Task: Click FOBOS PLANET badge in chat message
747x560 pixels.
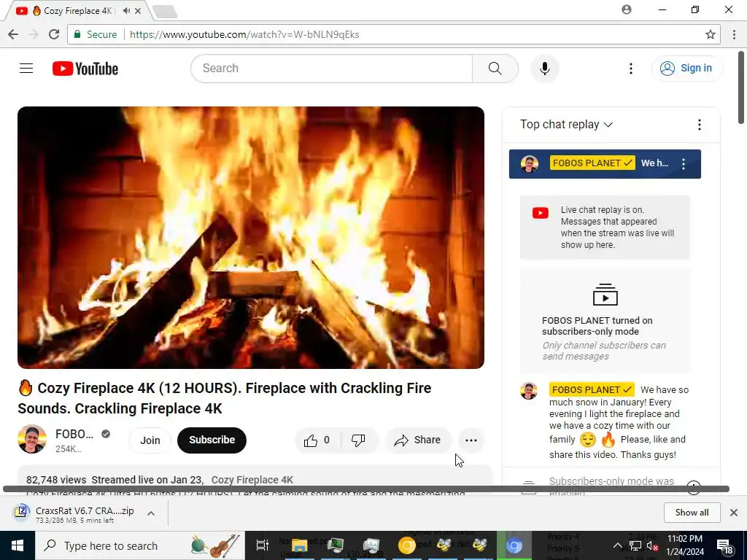Action: (x=592, y=389)
